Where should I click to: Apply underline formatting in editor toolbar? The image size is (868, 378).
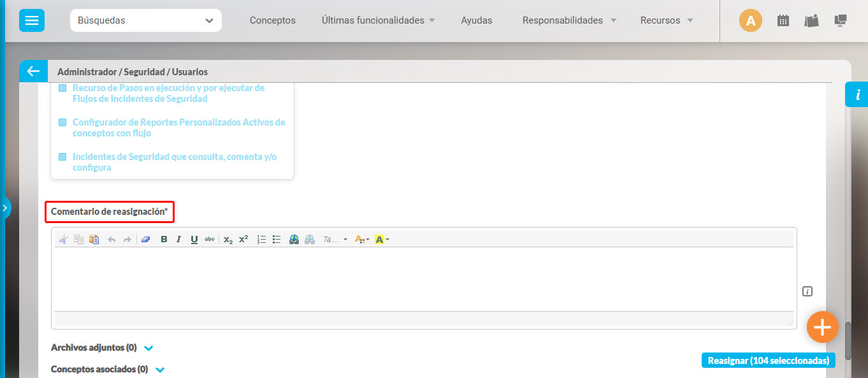coord(194,240)
